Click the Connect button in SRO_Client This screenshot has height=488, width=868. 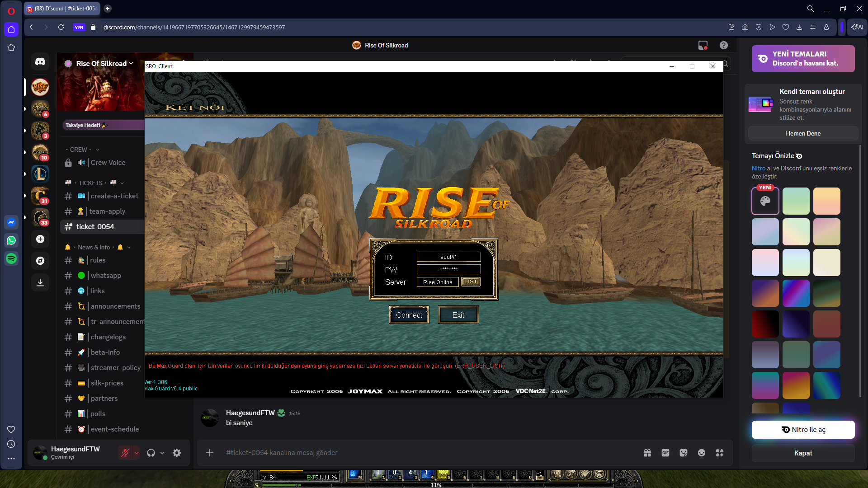[409, 315]
